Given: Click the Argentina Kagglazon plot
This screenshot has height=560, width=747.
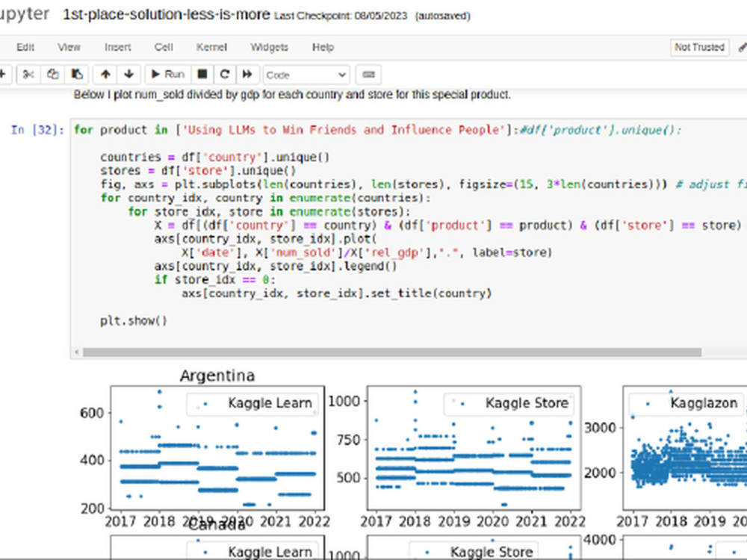Looking at the screenshot, I should pos(684,447).
